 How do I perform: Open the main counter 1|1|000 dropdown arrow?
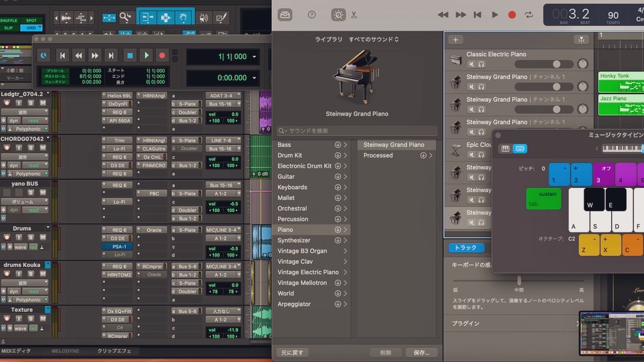coord(254,57)
